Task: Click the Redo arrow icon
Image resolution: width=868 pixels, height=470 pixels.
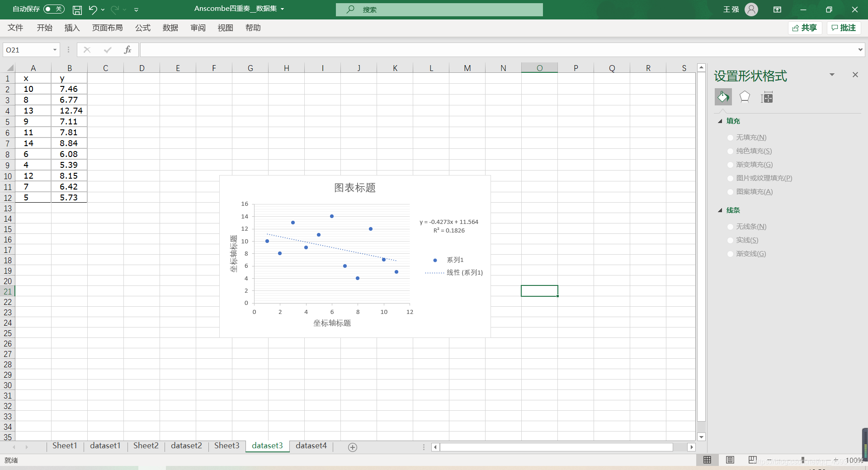Action: (115, 9)
